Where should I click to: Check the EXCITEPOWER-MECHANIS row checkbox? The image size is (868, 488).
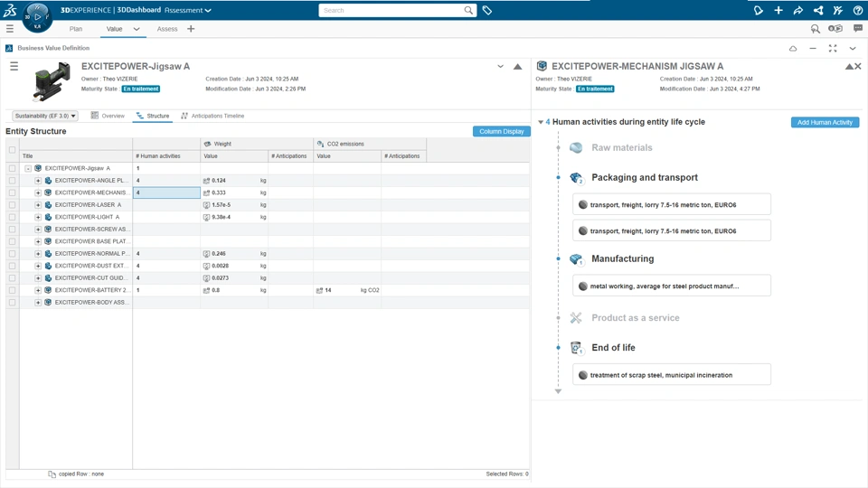tap(12, 192)
